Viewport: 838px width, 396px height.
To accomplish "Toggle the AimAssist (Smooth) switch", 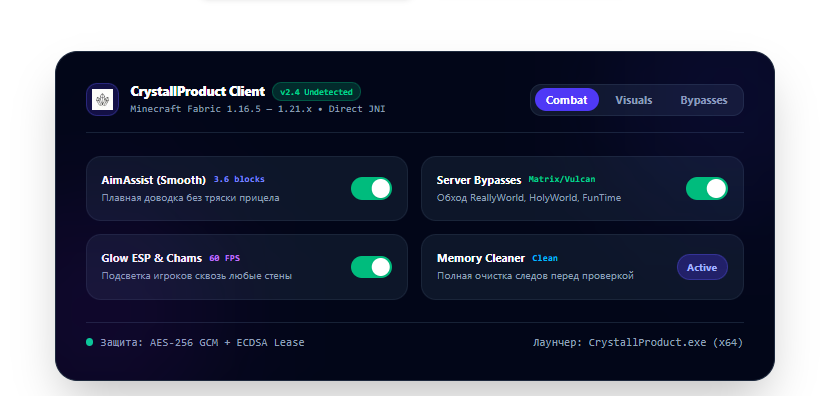I will (x=371, y=189).
